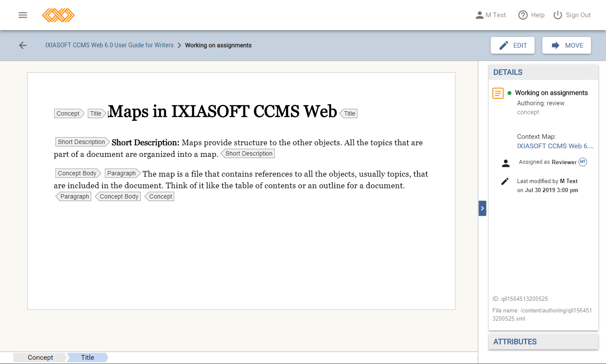The height and width of the screenshot is (364, 606).
Task: Click the EDIT pencil button
Action: click(x=513, y=45)
